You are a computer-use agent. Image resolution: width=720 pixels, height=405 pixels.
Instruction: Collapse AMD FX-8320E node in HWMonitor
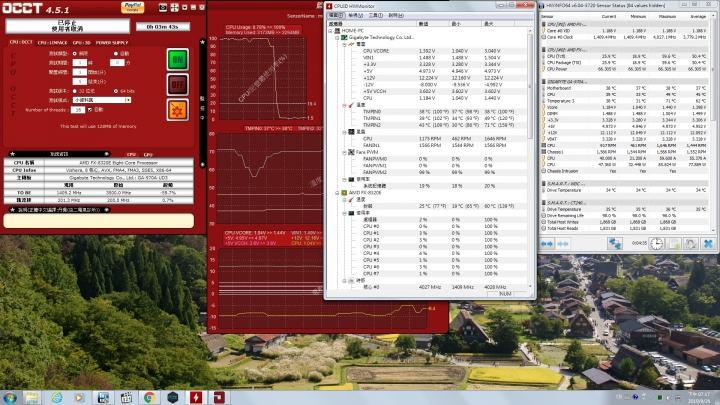[x=337, y=193]
